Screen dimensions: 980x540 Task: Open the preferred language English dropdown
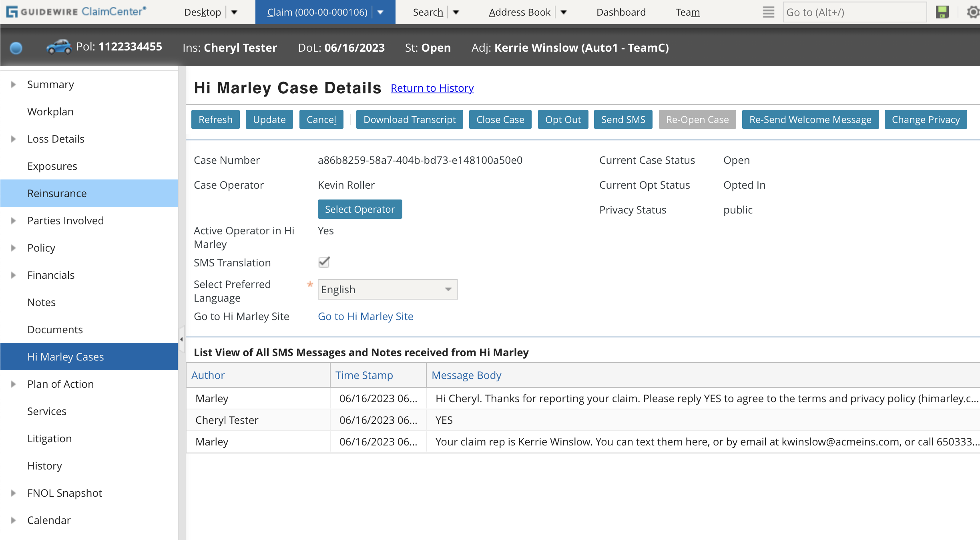pos(448,289)
